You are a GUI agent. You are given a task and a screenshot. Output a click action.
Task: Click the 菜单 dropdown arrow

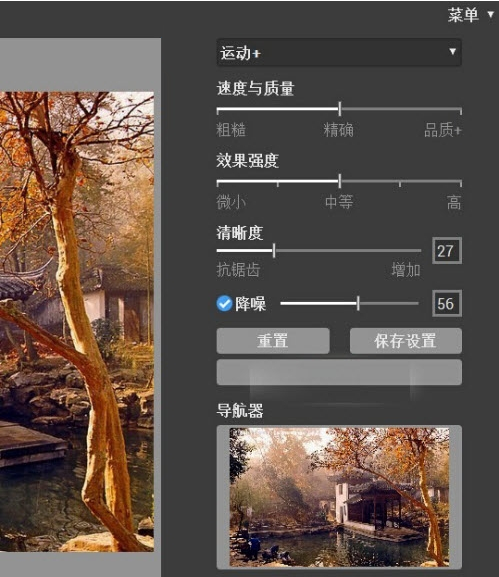(x=491, y=15)
